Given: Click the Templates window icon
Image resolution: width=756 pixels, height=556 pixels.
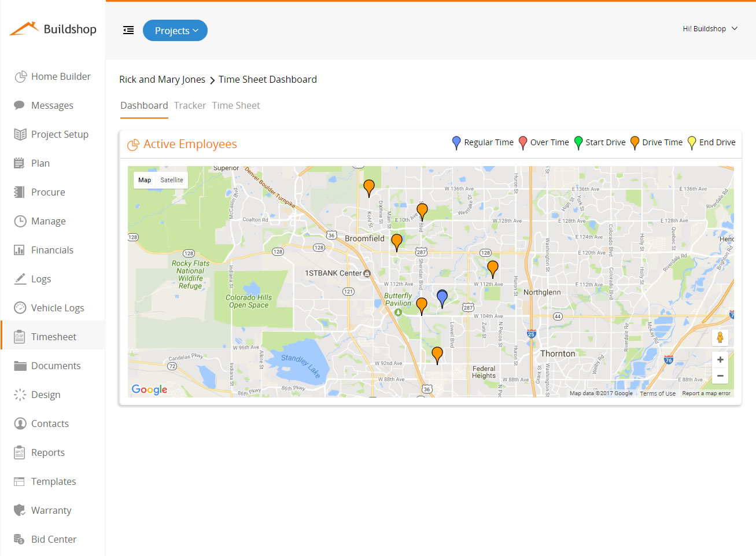Looking at the screenshot, I should (x=20, y=481).
